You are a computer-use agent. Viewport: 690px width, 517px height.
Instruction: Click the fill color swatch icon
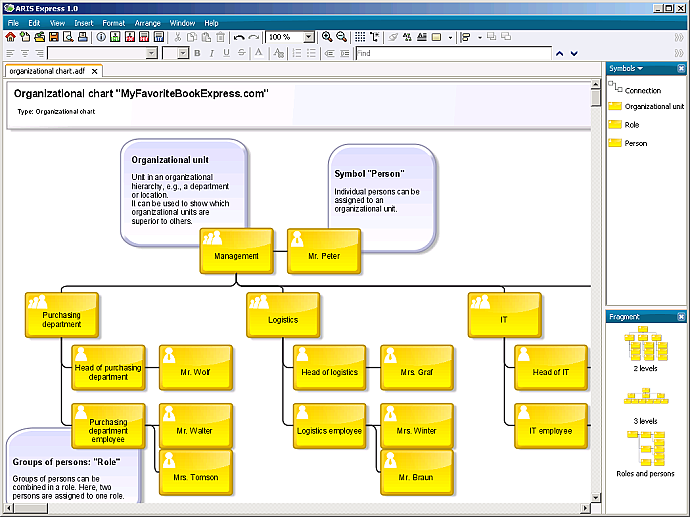point(437,37)
